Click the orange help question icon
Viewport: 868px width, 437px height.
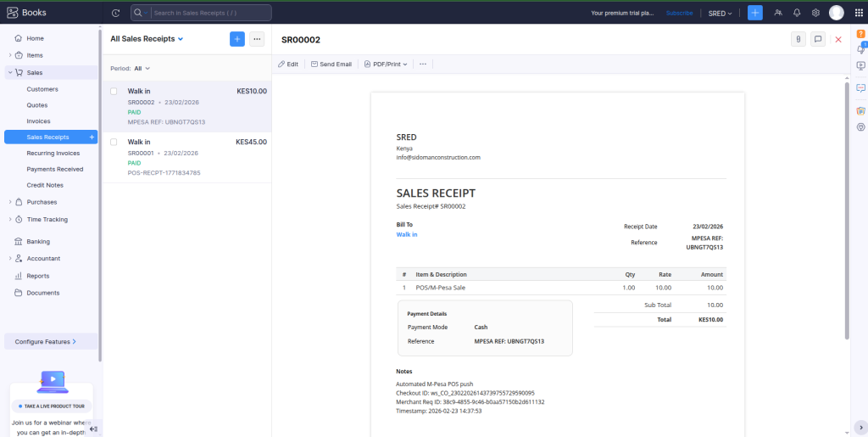coord(861,34)
